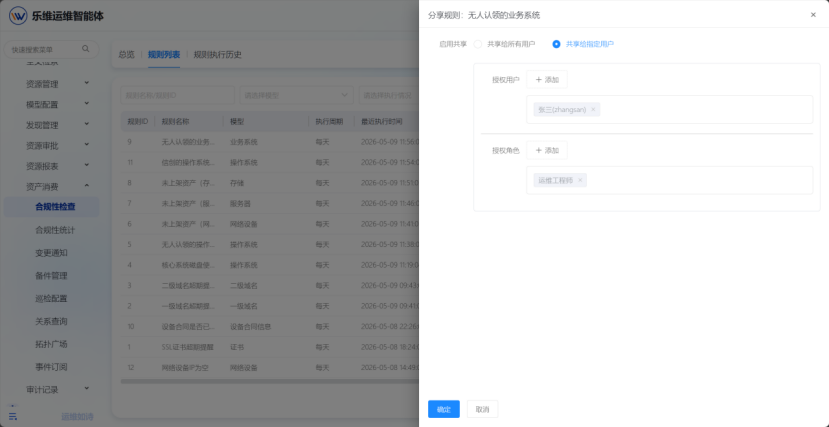Click 执行周期 column header
The height and width of the screenshot is (427, 829).
pos(329,122)
